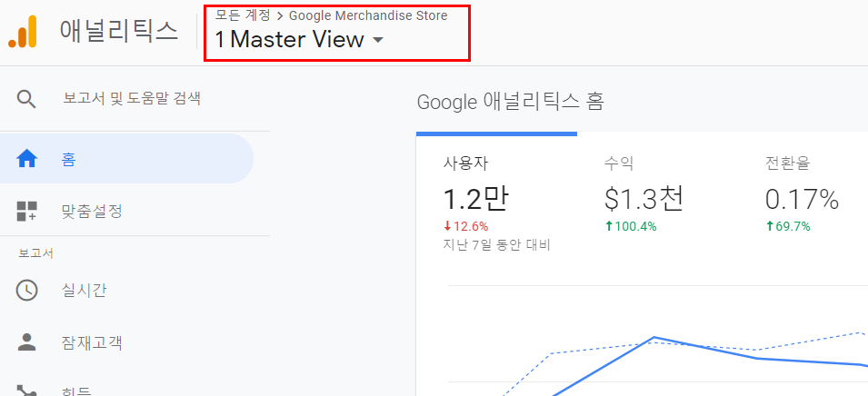Click the 69.7% increase indicator
The width and height of the screenshot is (868, 396).
click(x=788, y=226)
